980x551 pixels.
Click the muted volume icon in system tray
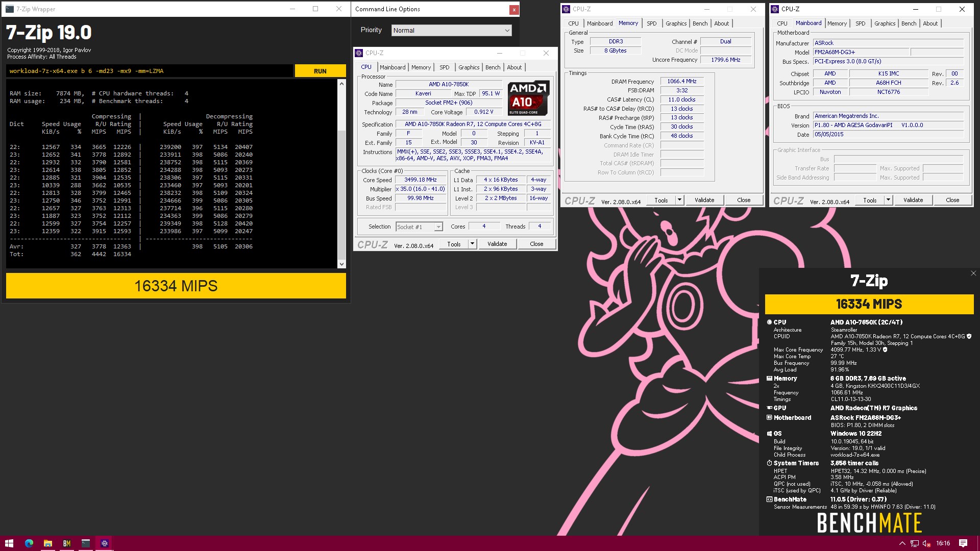(926, 543)
